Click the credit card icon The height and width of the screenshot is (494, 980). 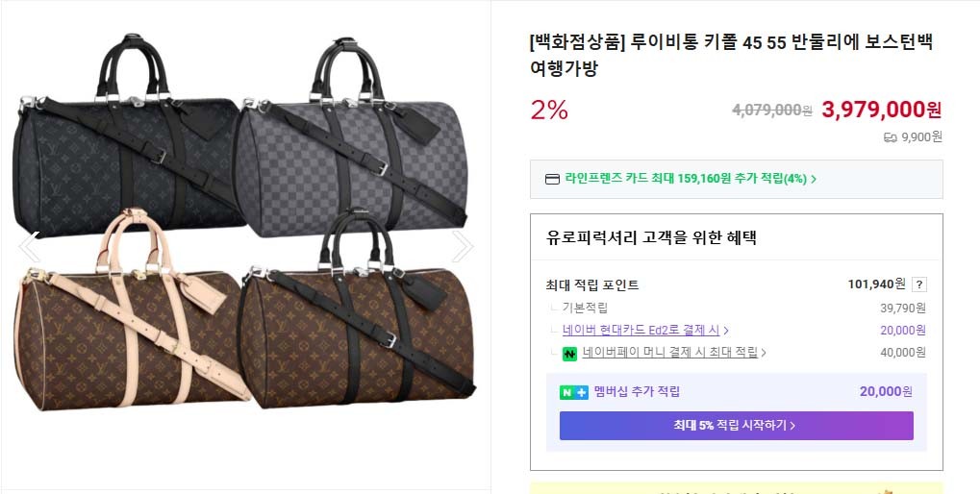pos(552,179)
